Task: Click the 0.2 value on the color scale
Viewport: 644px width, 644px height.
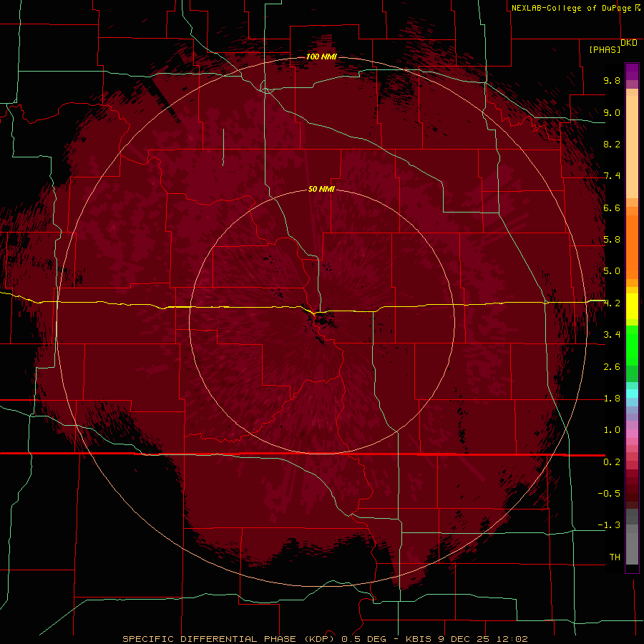Action: tap(612, 462)
